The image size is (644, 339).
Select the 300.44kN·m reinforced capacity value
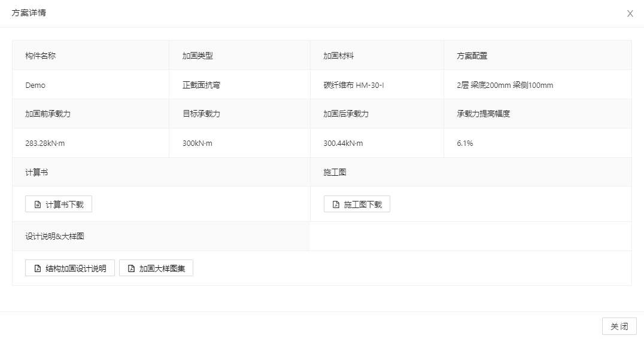tap(343, 143)
